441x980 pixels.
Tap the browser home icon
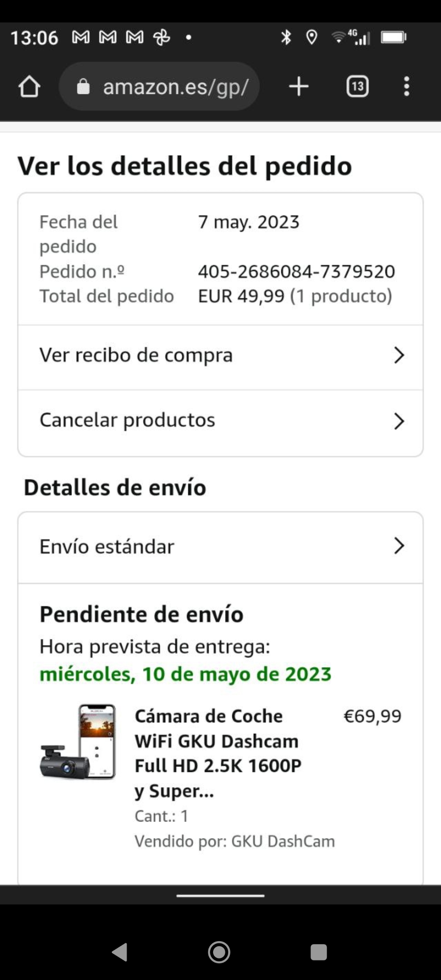(x=29, y=86)
